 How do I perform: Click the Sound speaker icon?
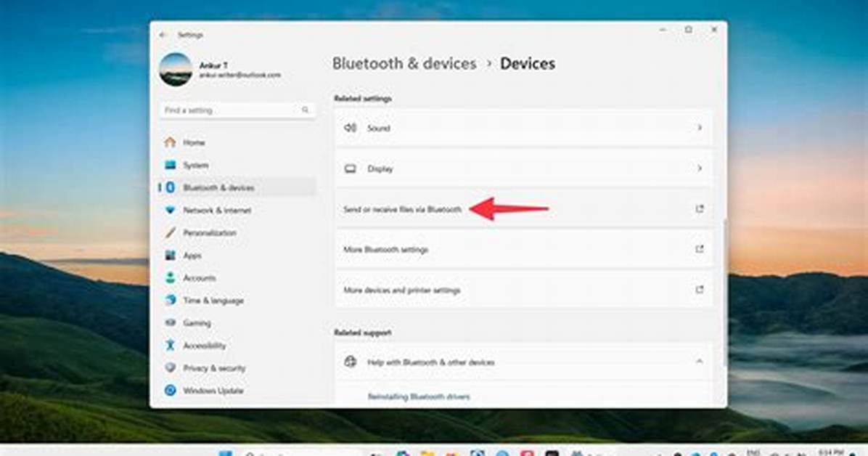[351, 128]
